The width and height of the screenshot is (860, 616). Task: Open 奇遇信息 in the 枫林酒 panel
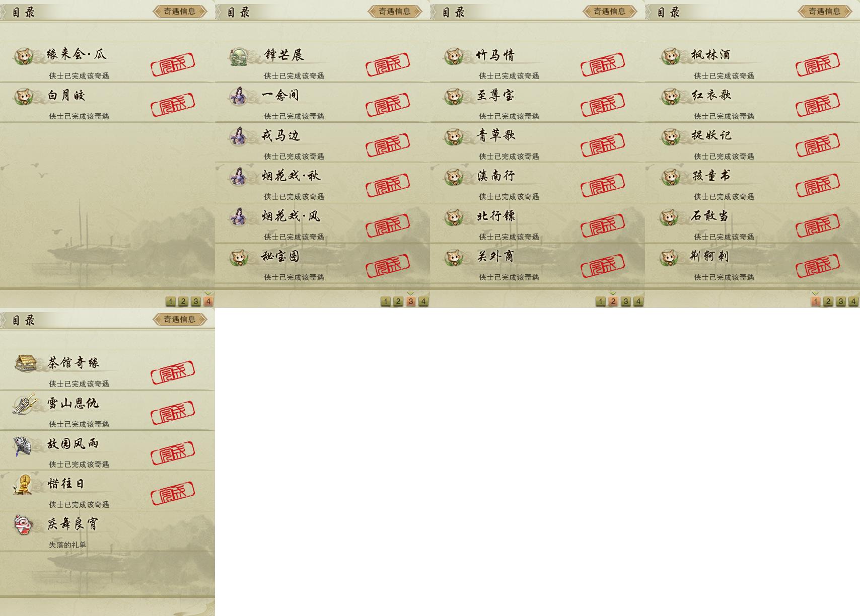(x=825, y=11)
